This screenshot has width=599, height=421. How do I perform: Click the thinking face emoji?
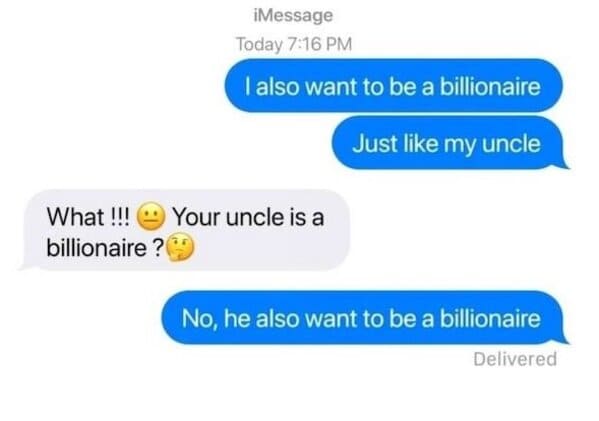[181, 248]
